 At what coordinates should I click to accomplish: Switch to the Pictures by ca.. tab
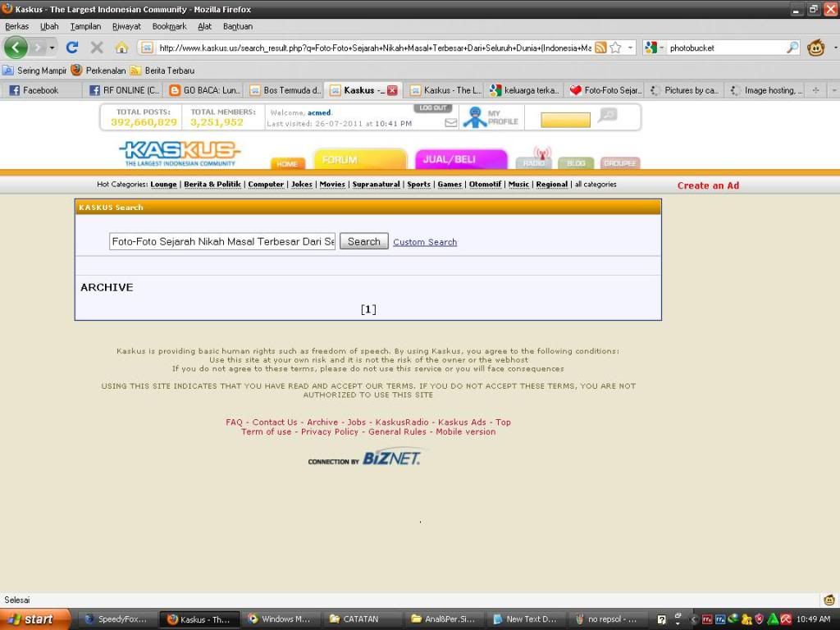point(685,90)
